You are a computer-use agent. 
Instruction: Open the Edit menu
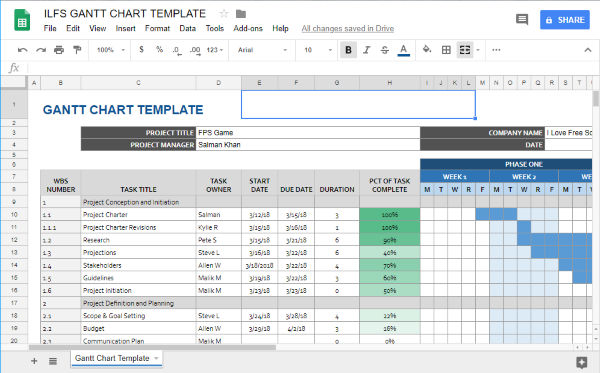coord(73,28)
